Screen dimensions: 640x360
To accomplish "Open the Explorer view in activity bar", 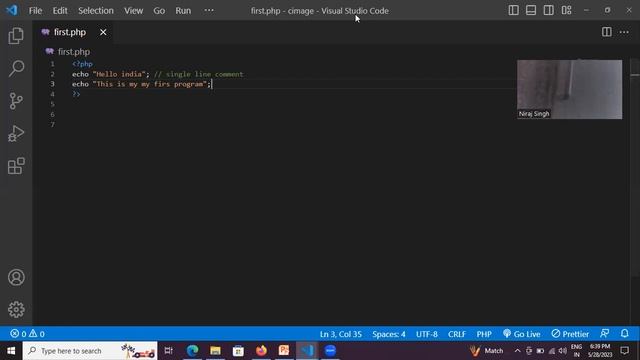I will 16,36.
